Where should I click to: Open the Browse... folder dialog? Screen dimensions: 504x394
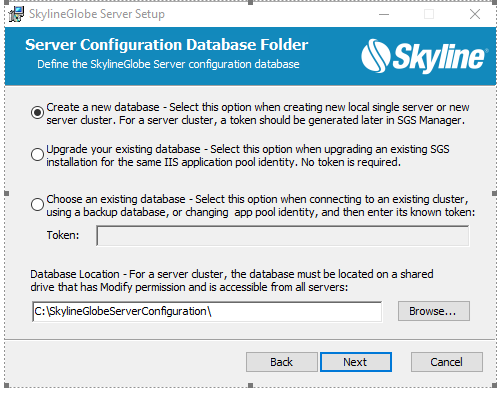pyautogui.click(x=434, y=311)
